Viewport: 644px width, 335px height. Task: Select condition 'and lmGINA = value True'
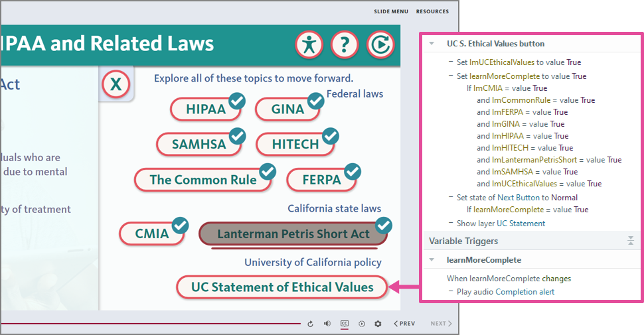click(x=521, y=124)
